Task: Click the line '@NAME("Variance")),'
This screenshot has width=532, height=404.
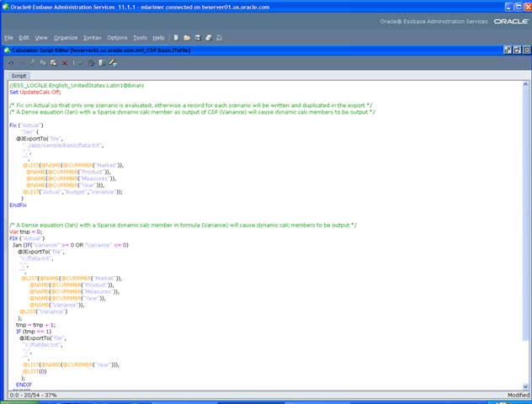Action: (57, 305)
